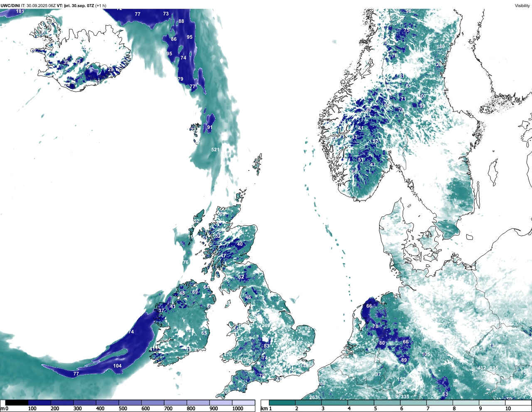The width and height of the screenshot is (532, 412).
Task: Pick the 6–7 km legend swatch
Action: (x=414, y=403)
